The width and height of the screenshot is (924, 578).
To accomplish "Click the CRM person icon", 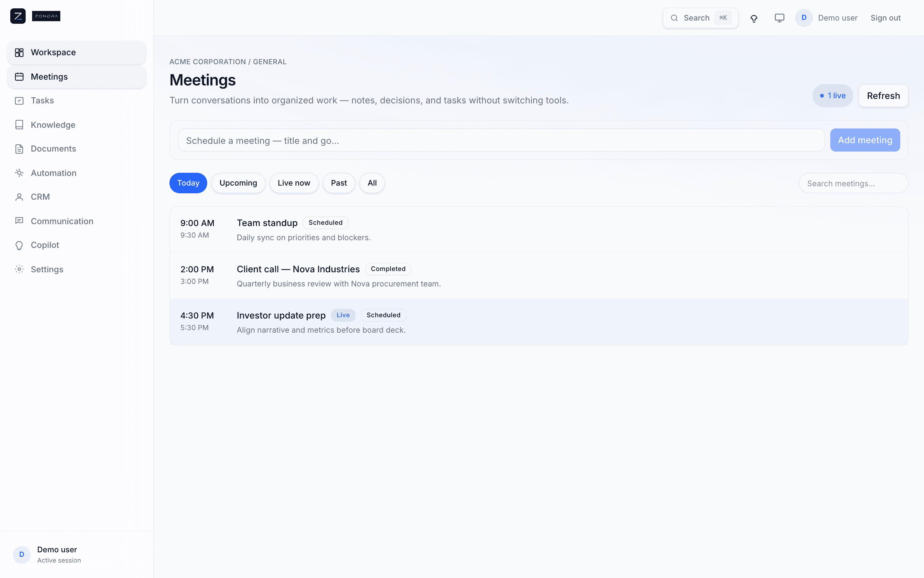I will tap(19, 197).
